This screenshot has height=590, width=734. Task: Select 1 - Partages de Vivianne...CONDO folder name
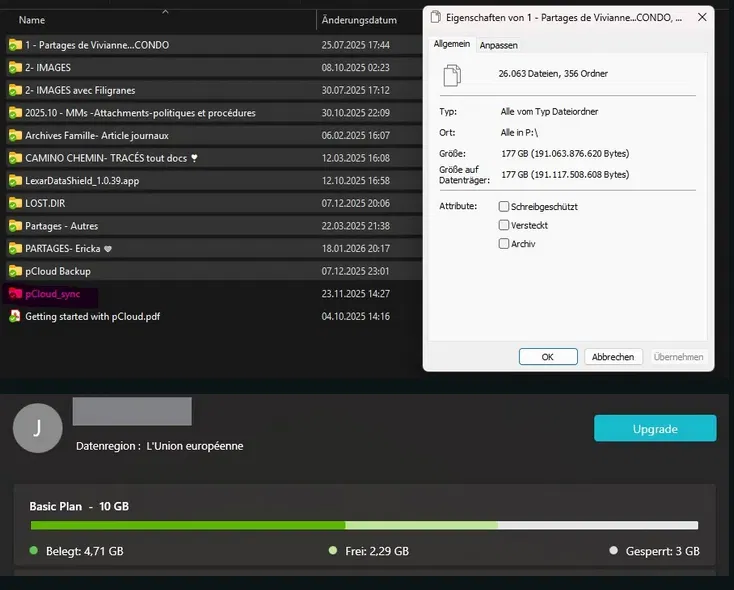click(97, 45)
